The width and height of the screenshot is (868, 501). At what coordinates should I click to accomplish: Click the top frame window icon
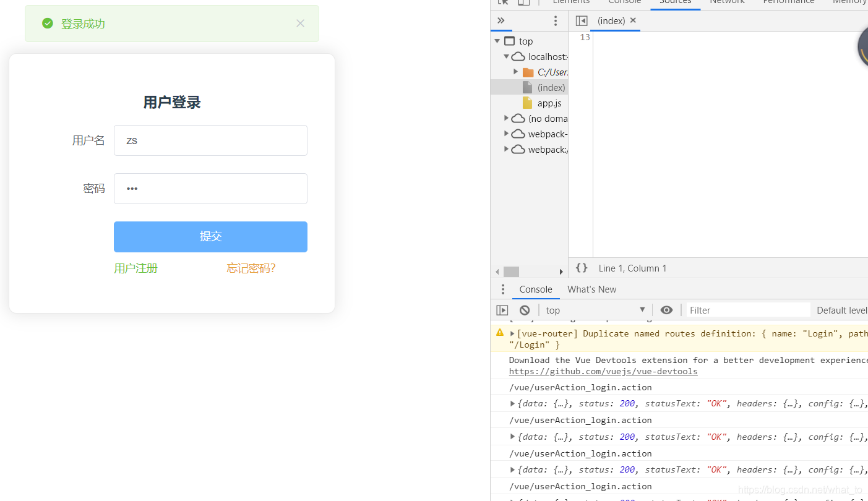510,41
